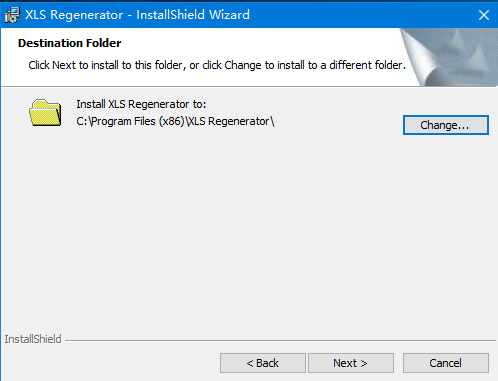
Task: Click the curled page banner graphic
Action: (449, 57)
